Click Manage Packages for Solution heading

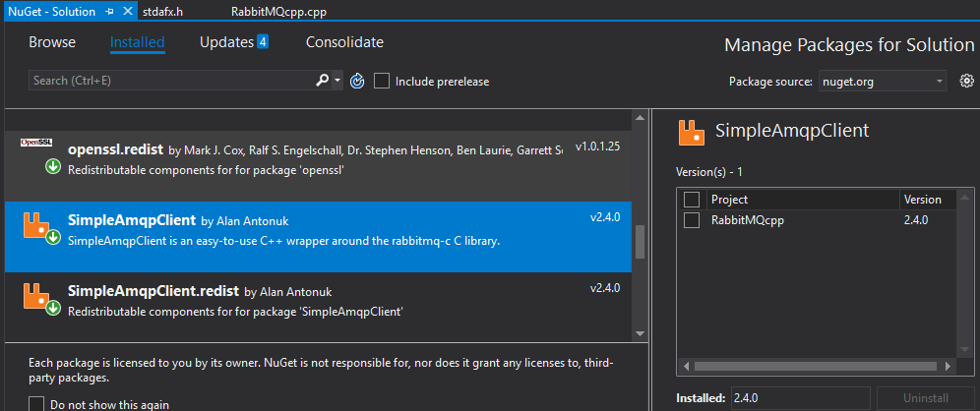coord(849,45)
